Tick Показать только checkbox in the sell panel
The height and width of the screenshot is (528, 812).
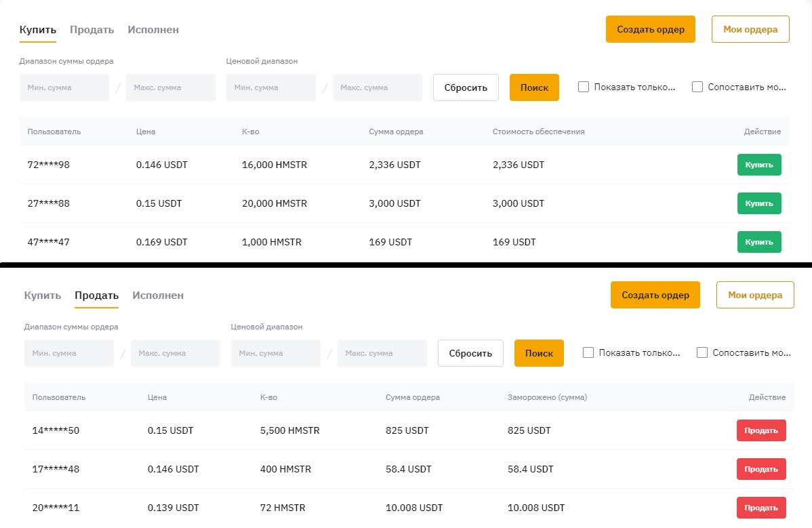(588, 352)
